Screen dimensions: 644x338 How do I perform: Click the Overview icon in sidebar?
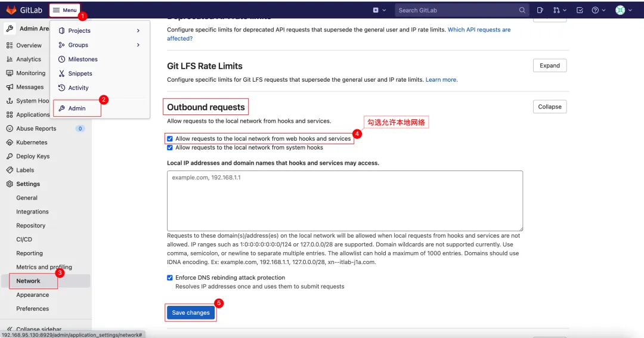pos(10,45)
